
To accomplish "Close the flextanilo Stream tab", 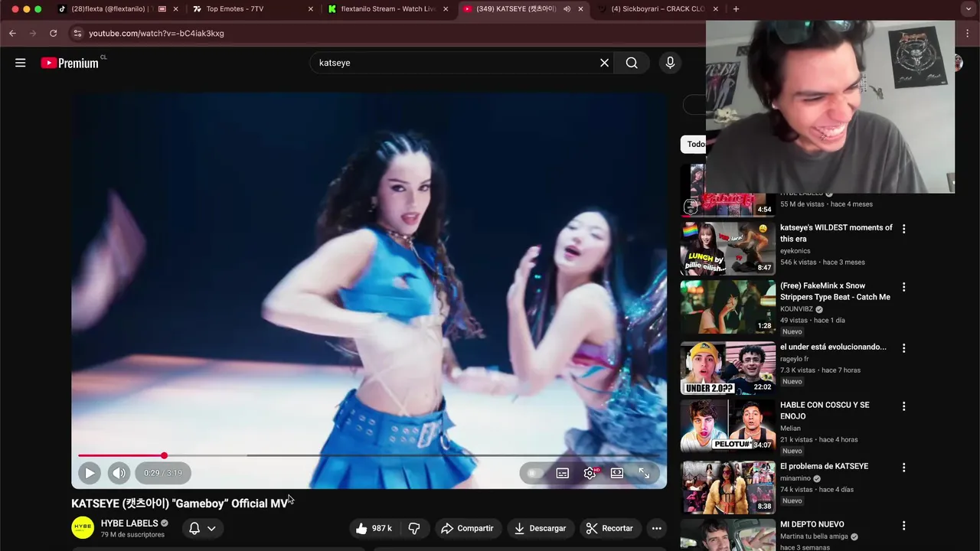I will click(x=446, y=9).
